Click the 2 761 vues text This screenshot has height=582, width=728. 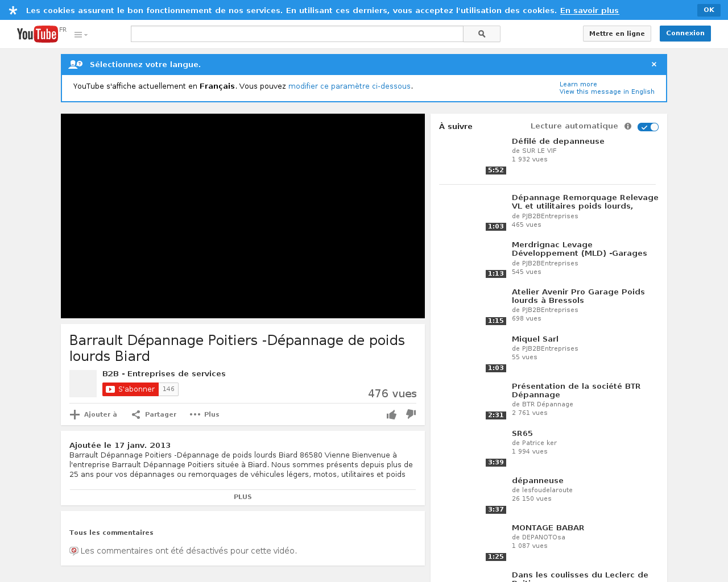pyautogui.click(x=530, y=413)
